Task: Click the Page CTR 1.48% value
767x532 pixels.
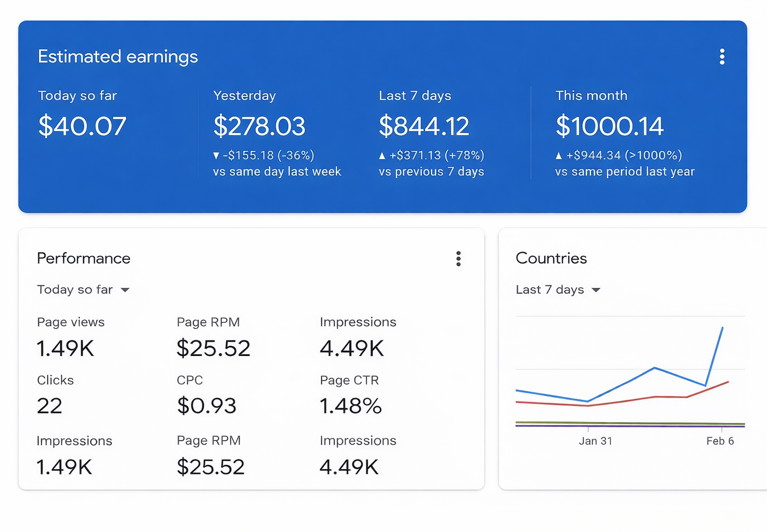Action: tap(350, 406)
